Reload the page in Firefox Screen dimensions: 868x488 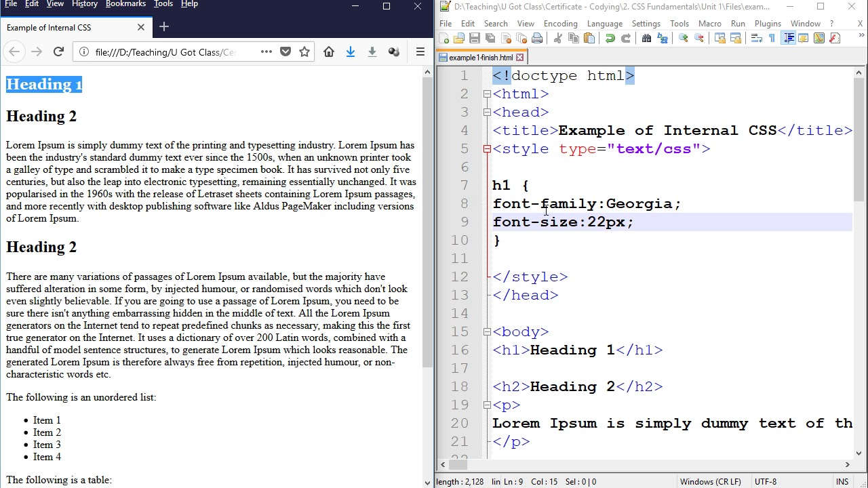coord(58,52)
